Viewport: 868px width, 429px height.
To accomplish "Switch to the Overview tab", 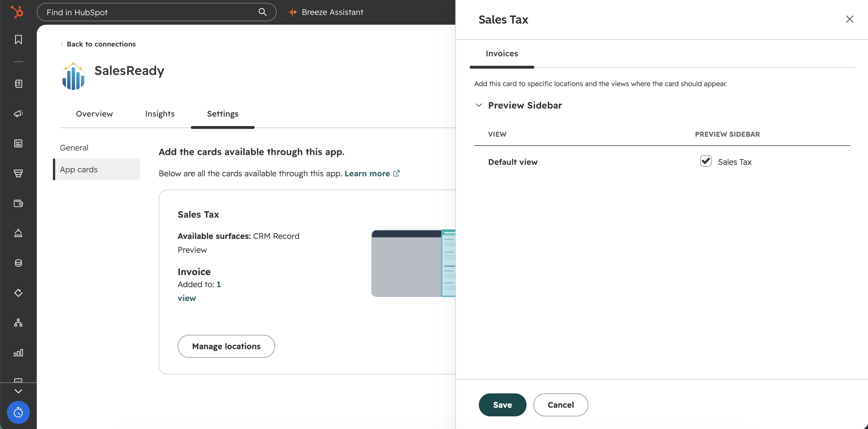I will pyautogui.click(x=94, y=114).
